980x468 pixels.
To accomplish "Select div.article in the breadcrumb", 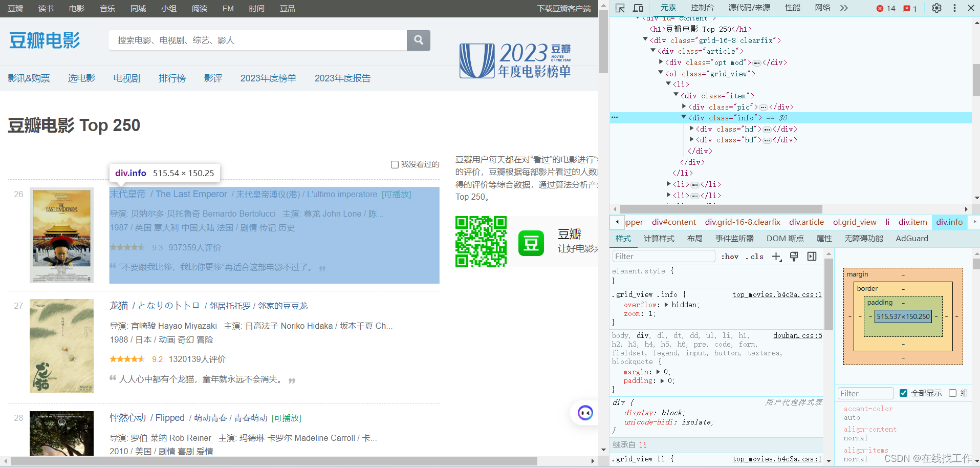I will coord(806,222).
